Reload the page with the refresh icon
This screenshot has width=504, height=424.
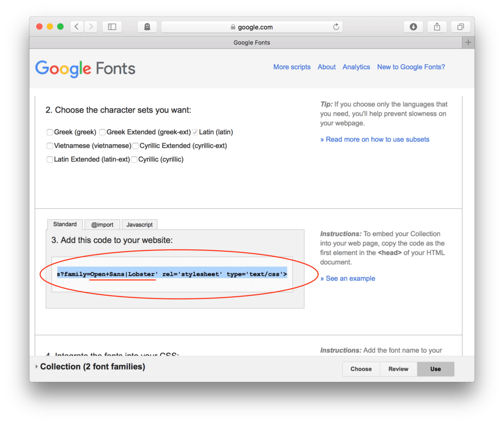tap(336, 27)
